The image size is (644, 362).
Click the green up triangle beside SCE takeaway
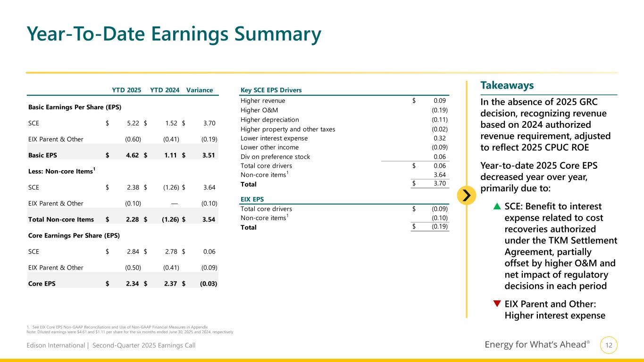(x=497, y=206)
